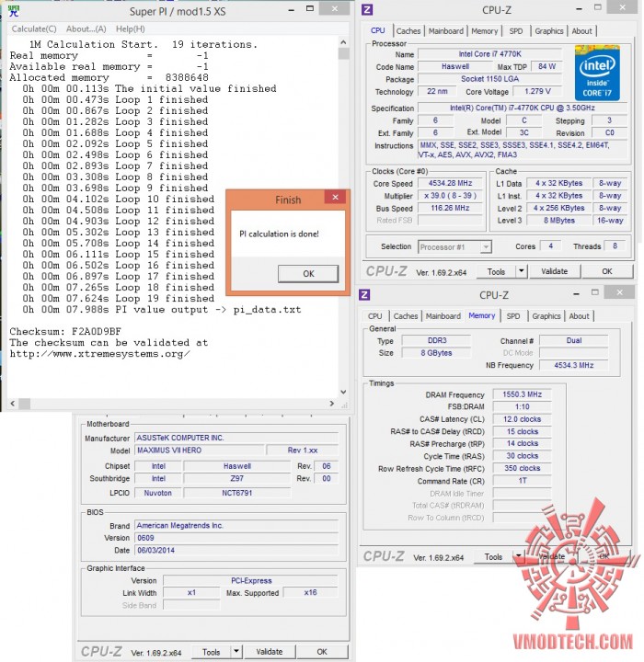Click the CPU-Z logo icon in the Memory window title bar

364,295
